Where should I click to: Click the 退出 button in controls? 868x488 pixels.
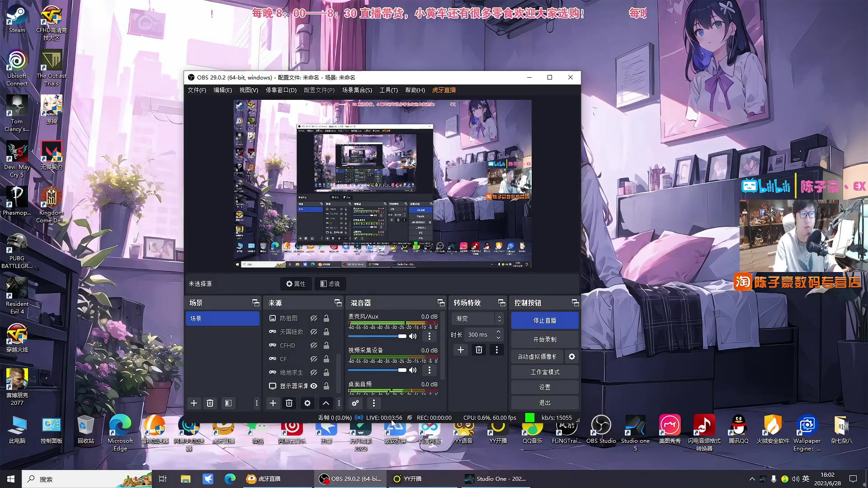pos(545,403)
